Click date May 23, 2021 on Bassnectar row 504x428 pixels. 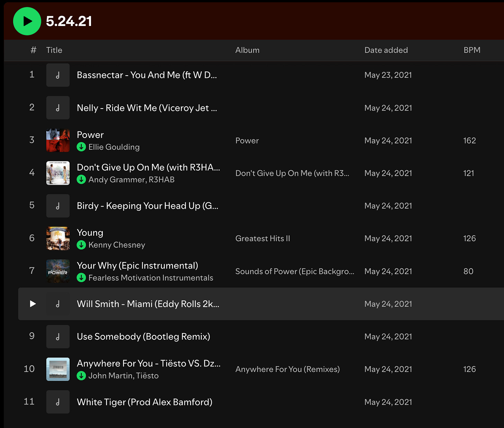tap(388, 75)
